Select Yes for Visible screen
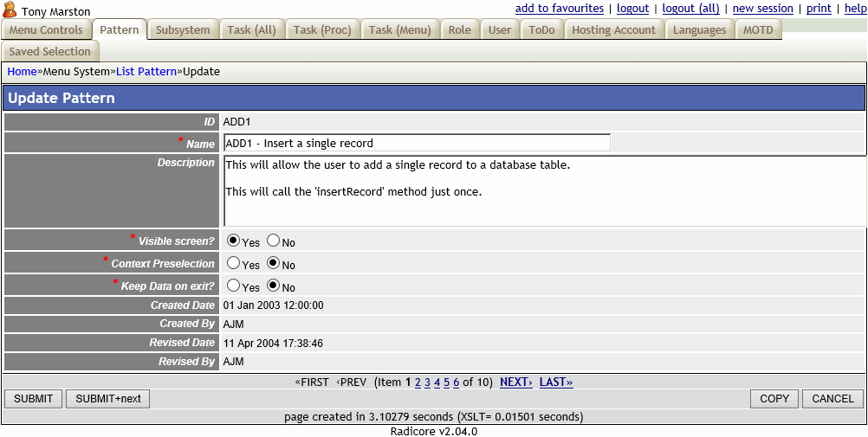Viewport: 868px width, 437px height. [233, 241]
